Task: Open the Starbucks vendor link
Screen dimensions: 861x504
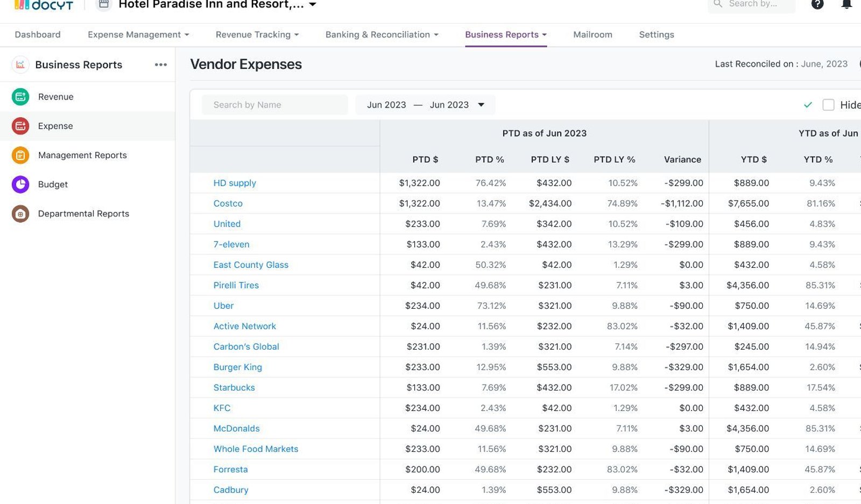Action: click(234, 387)
